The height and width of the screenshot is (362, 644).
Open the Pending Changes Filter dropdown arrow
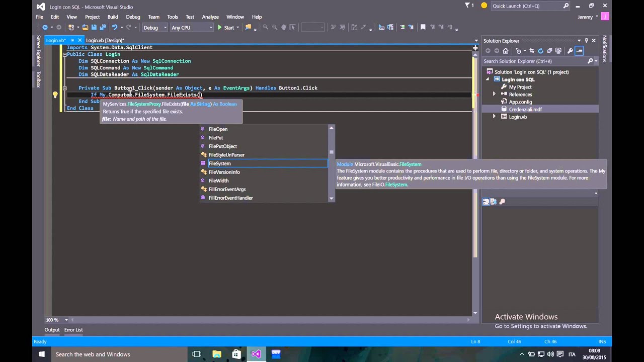[524, 51]
